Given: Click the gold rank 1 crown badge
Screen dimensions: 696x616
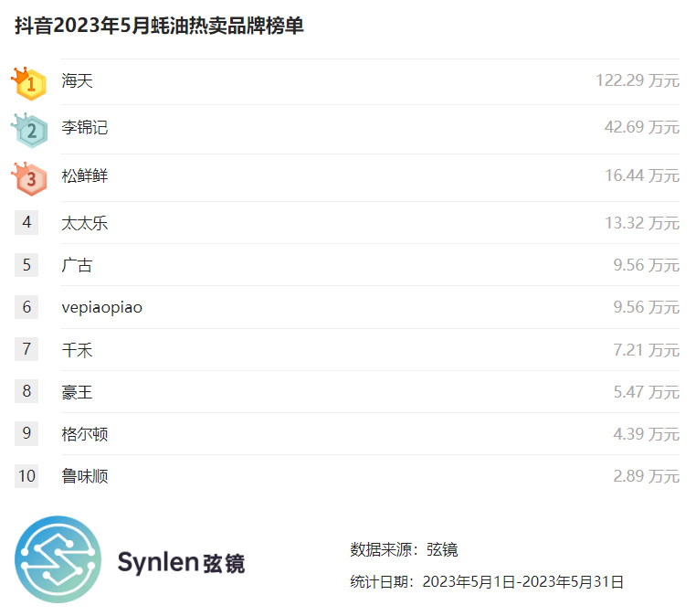Looking at the screenshot, I should [x=29, y=83].
